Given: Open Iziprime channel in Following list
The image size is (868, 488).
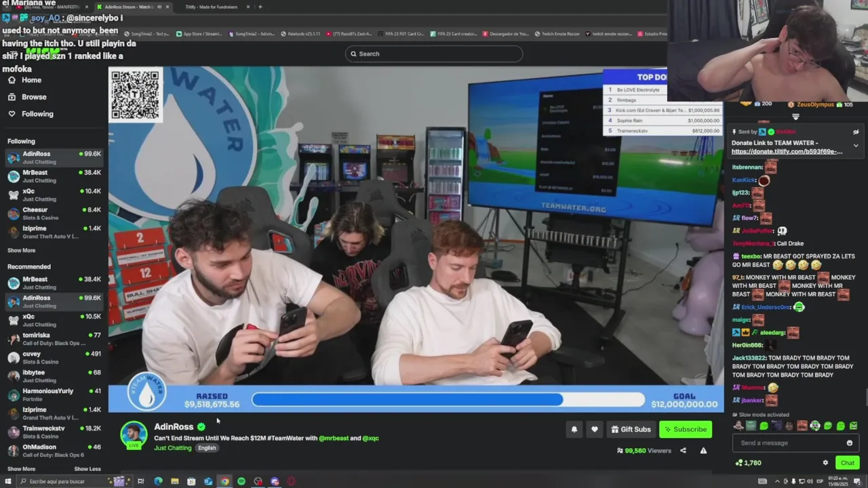Looking at the screenshot, I should (54, 232).
